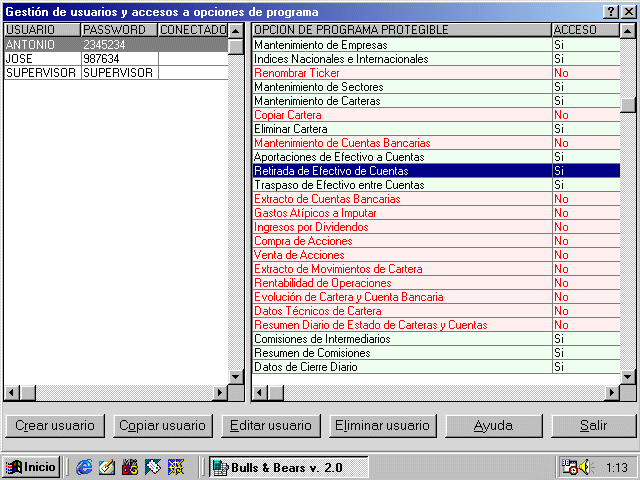The width and height of the screenshot is (640, 480).
Task: Click user list right scroll arrow
Action: point(220,393)
